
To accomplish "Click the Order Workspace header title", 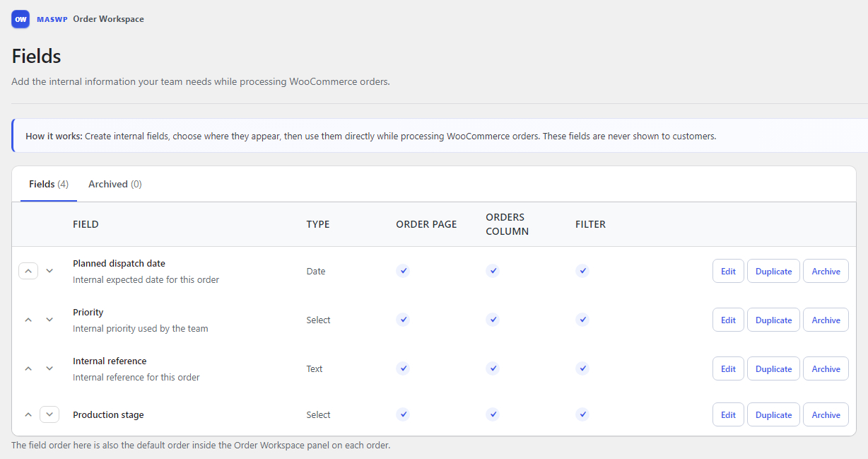I will coord(108,19).
